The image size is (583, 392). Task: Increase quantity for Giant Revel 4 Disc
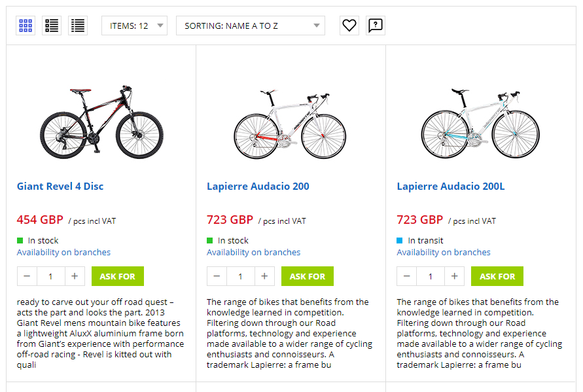click(x=75, y=276)
